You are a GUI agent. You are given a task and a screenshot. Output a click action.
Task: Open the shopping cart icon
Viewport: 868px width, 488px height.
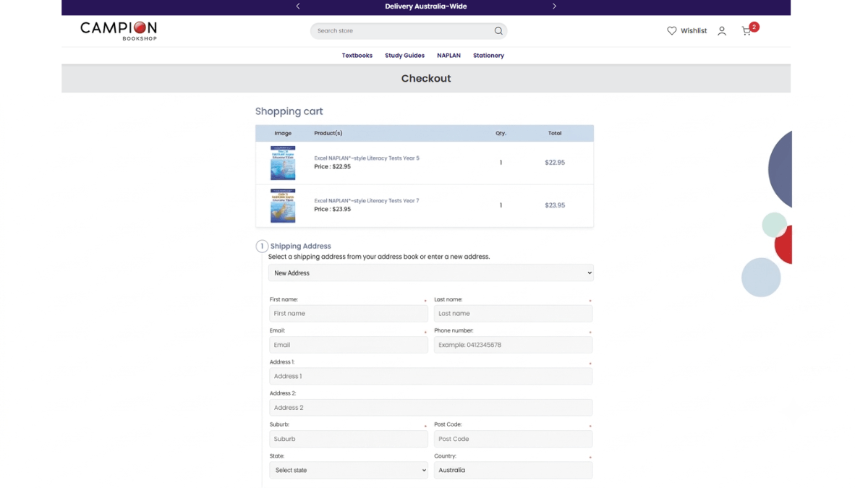(746, 31)
